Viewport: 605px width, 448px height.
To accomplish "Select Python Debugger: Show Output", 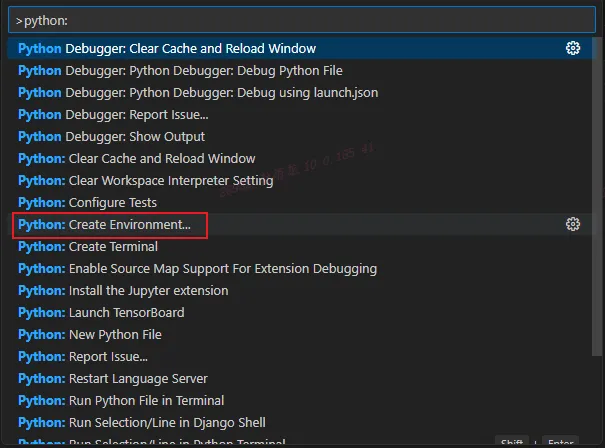I will 299,137.
